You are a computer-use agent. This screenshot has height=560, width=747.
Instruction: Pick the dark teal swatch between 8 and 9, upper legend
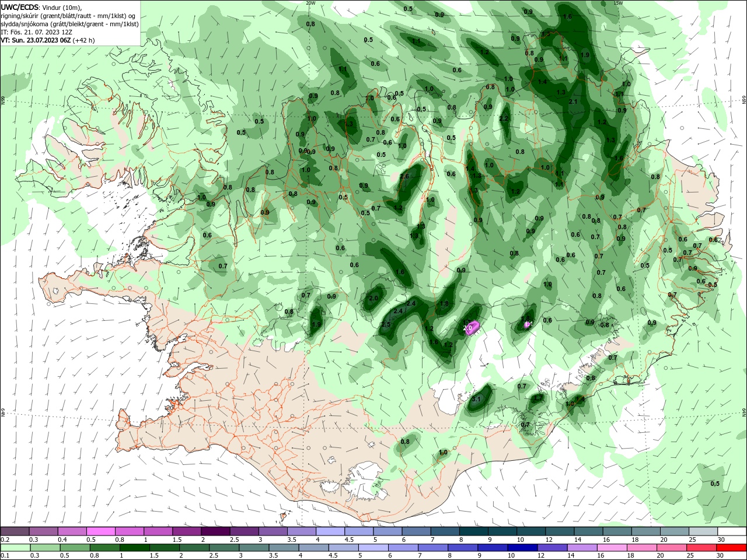[x=474, y=531]
